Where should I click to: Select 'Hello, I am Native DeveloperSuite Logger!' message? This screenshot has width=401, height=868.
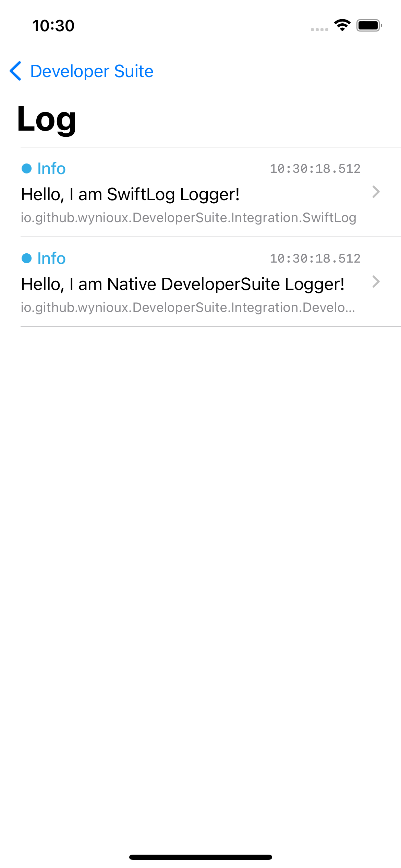click(x=183, y=284)
